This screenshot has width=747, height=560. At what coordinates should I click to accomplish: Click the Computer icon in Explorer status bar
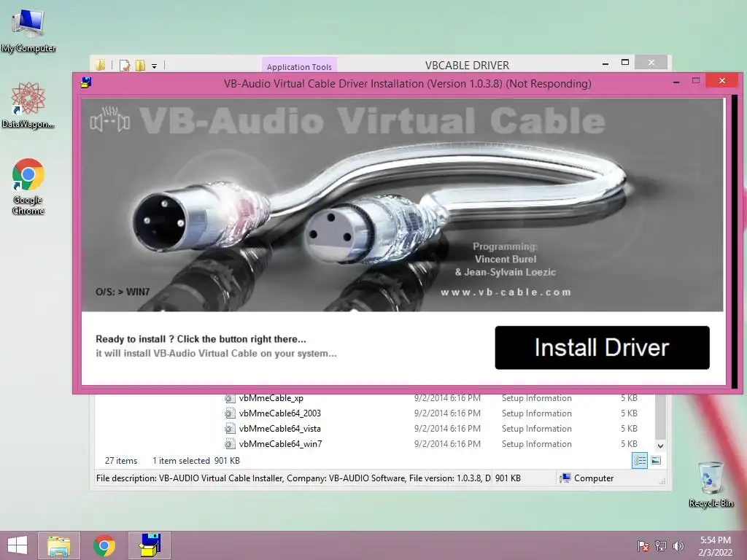[565, 478]
